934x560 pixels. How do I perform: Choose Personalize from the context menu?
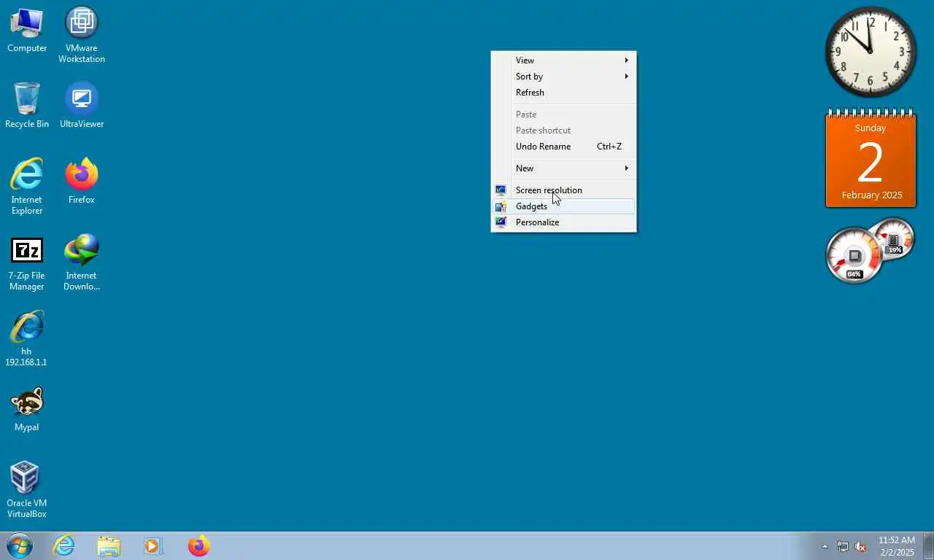[563, 222]
